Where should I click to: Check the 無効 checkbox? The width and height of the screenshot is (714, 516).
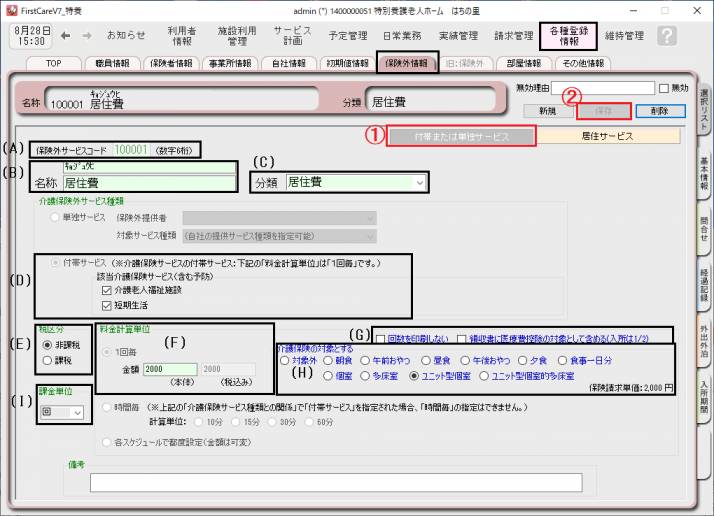(x=664, y=88)
